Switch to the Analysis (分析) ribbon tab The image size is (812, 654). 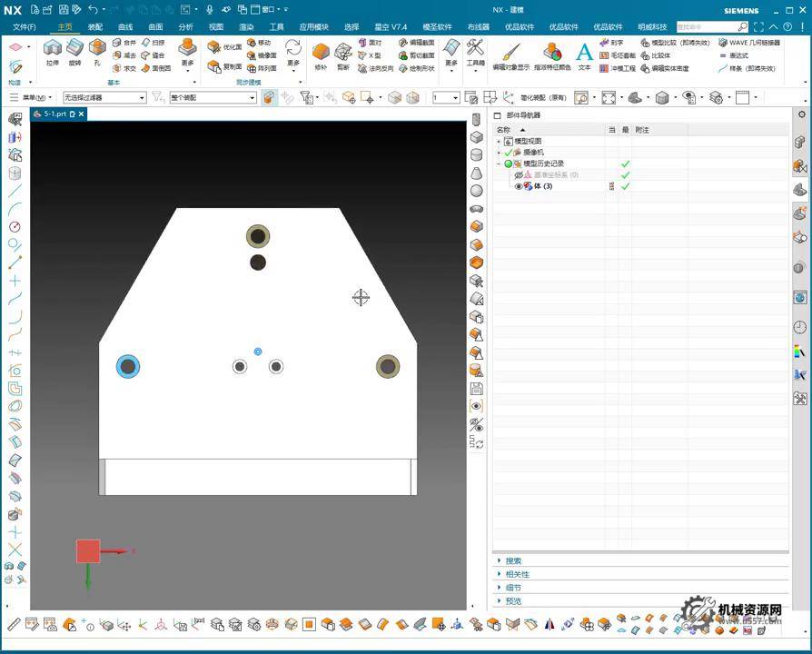[185, 27]
